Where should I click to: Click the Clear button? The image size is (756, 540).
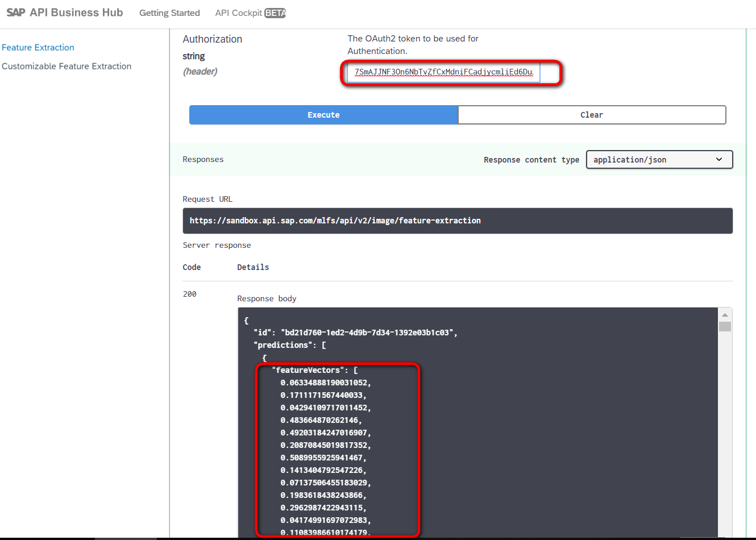pyautogui.click(x=592, y=115)
